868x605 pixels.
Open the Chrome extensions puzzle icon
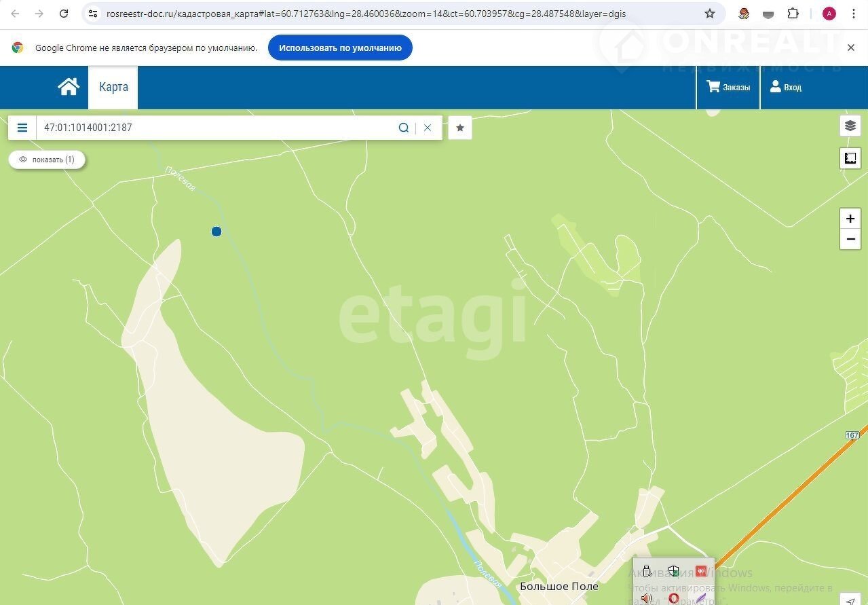[793, 14]
